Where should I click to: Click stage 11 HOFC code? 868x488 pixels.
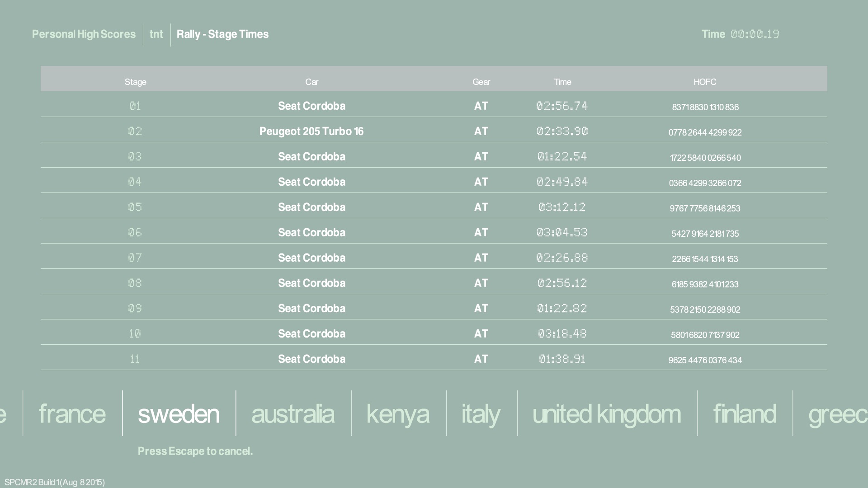pos(705,360)
